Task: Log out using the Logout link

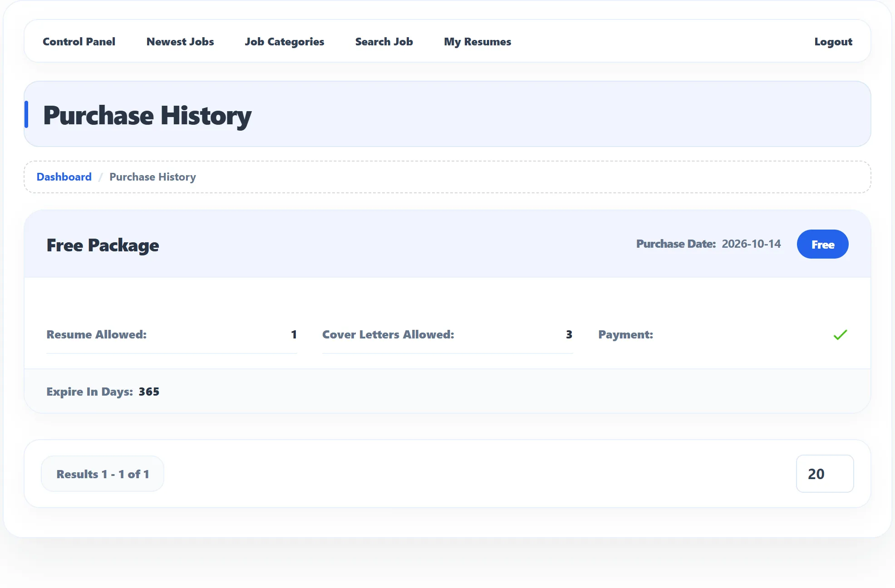Action: tap(833, 42)
